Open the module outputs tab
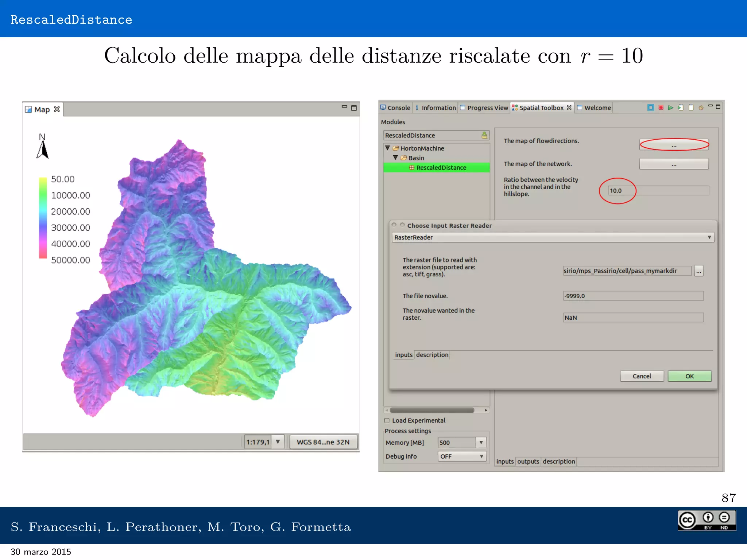Viewport: 747px width, 560px height. [x=528, y=462]
